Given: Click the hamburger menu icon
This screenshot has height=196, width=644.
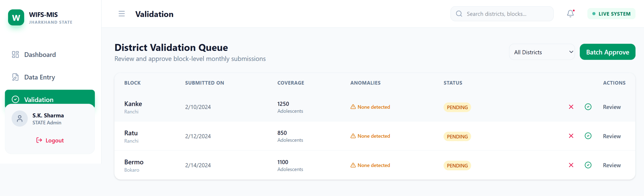Looking at the screenshot, I should click(122, 14).
